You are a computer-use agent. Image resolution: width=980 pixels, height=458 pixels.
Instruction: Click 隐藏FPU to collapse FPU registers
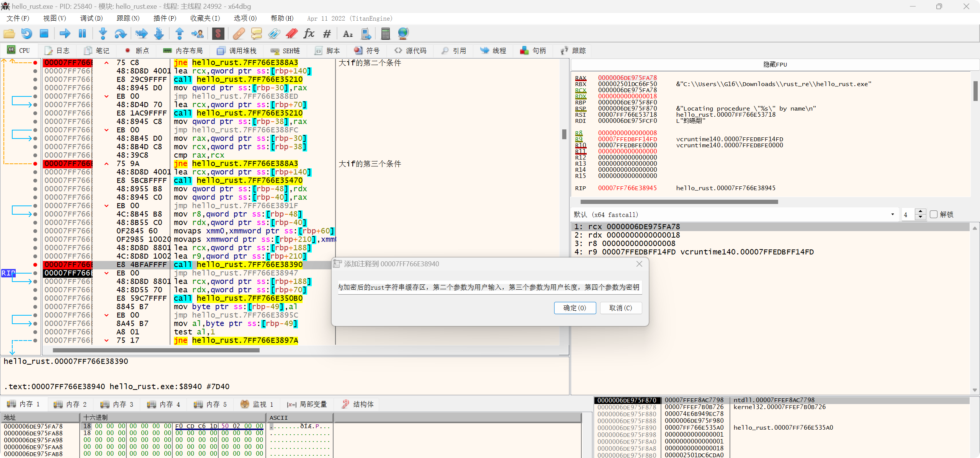pos(775,64)
